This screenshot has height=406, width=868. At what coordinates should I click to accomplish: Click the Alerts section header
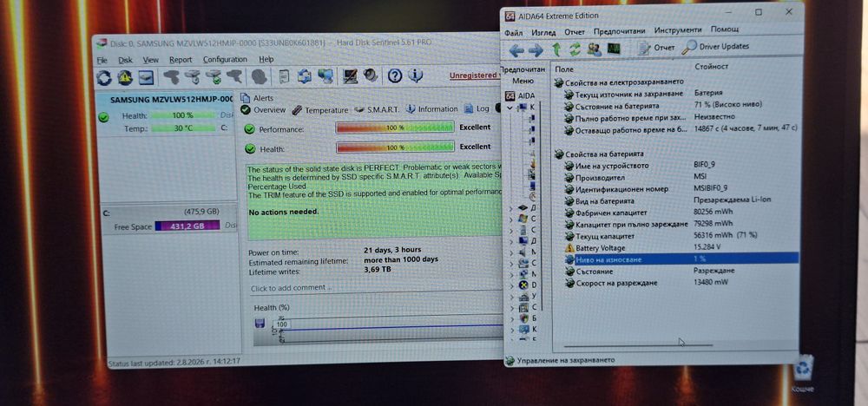coord(257,98)
